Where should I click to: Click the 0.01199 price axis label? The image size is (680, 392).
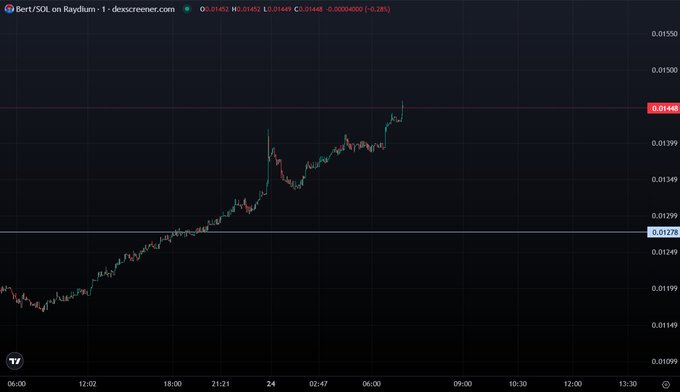point(664,288)
